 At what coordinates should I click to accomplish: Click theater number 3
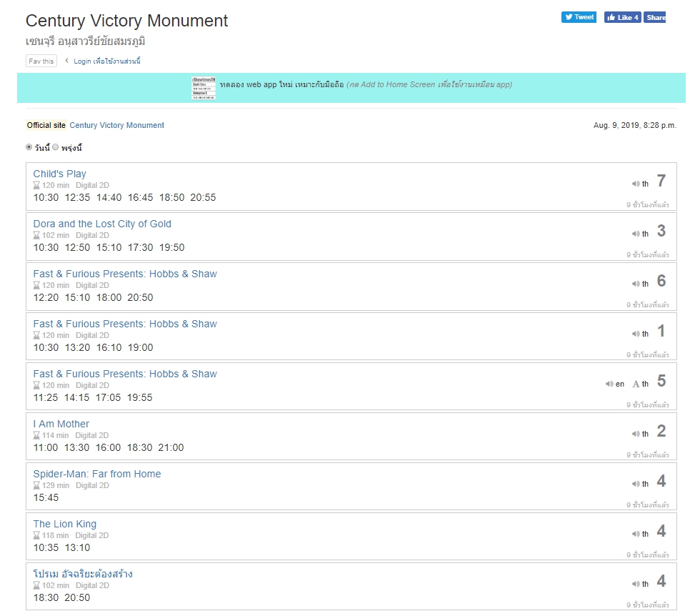[661, 231]
